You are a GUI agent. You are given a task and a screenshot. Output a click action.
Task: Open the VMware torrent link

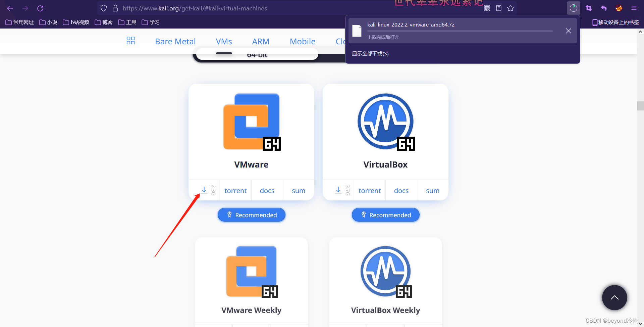pos(235,191)
